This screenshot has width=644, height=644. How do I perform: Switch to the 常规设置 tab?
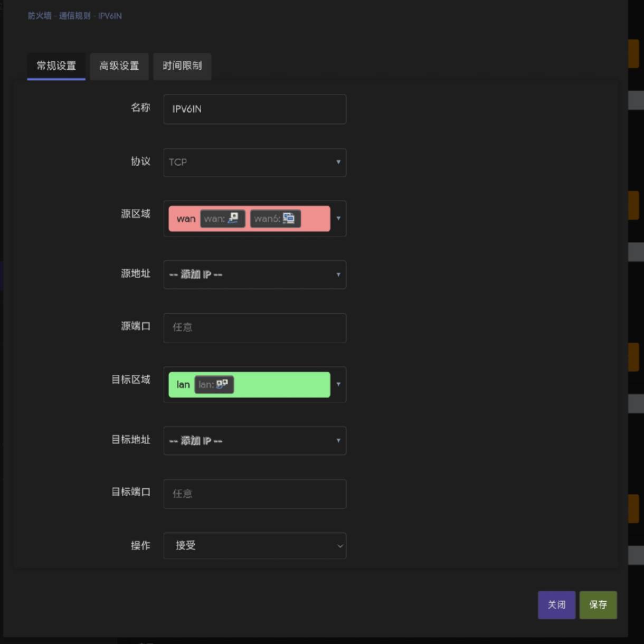click(56, 66)
